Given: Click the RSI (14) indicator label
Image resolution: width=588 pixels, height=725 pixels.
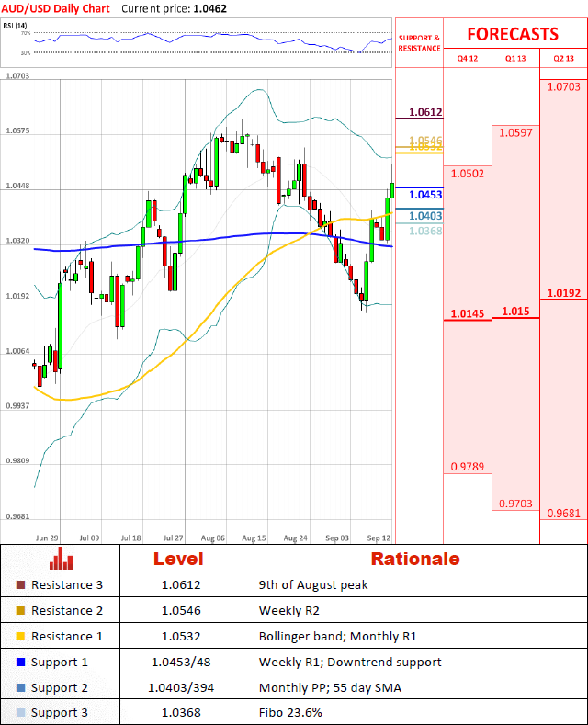Looking at the screenshot, I should (x=15, y=26).
